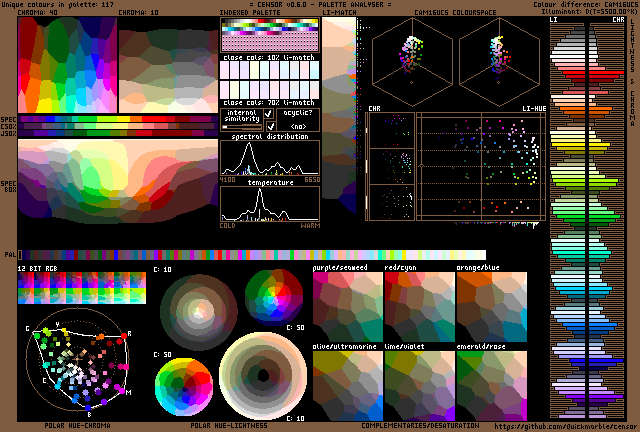Click the CSO% colour row
This screenshot has height=432, width=640.
[118, 126]
